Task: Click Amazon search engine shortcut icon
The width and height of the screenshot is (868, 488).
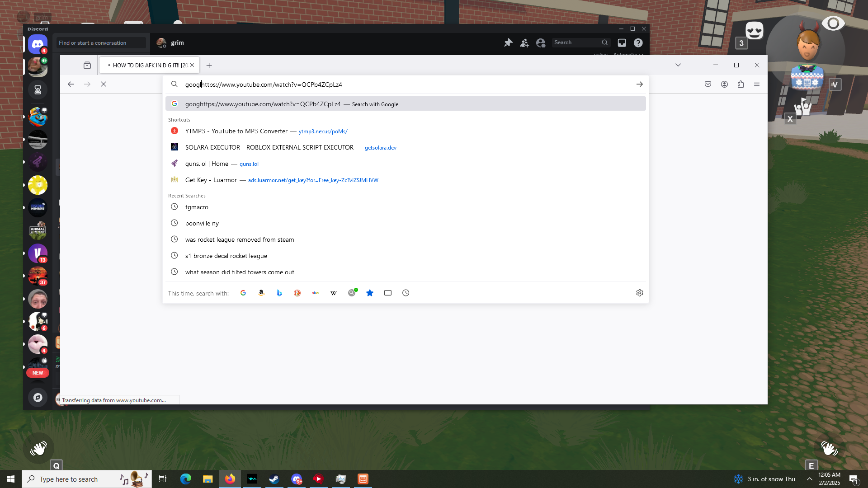Action: (261, 293)
